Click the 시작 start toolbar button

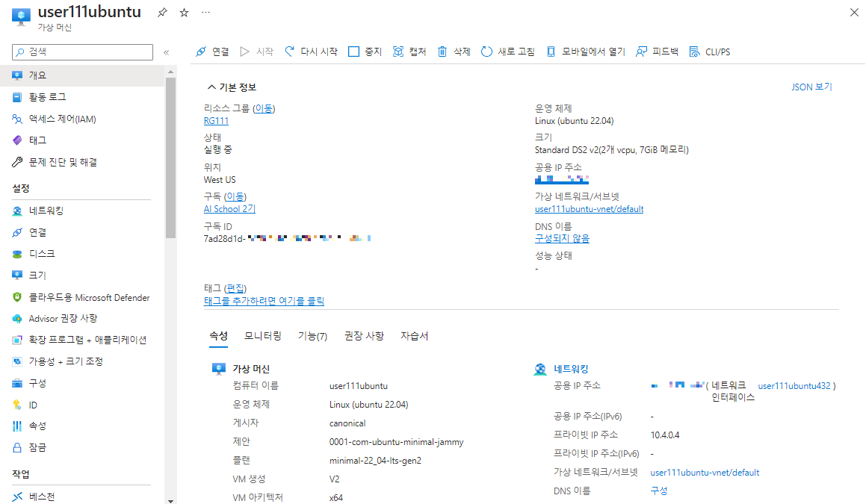point(257,52)
